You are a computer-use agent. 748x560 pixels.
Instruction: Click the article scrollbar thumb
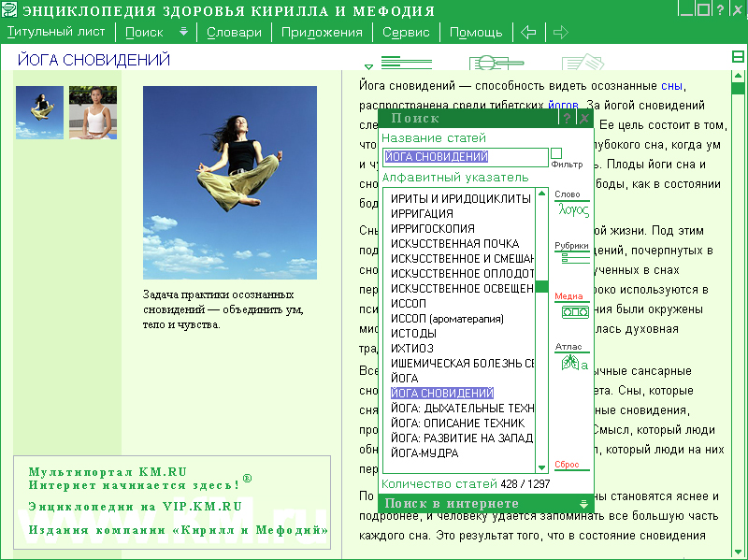click(x=738, y=89)
